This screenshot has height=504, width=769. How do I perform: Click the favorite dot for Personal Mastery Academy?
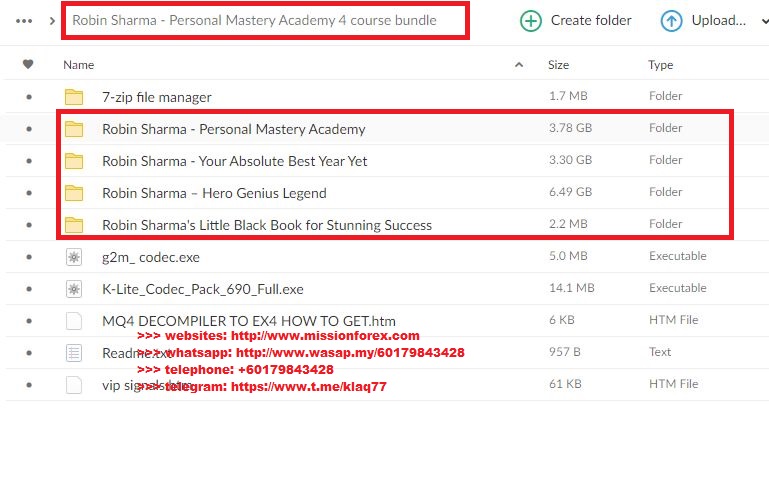(29, 129)
